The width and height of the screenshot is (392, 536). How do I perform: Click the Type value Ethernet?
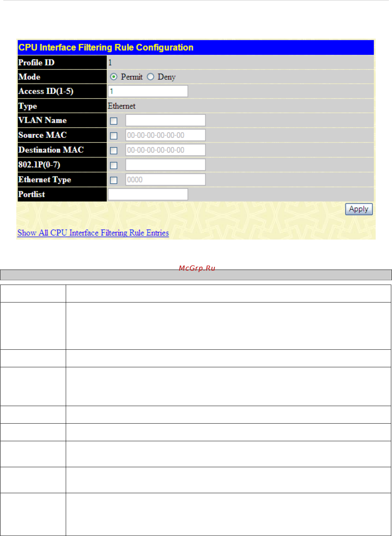coord(122,106)
